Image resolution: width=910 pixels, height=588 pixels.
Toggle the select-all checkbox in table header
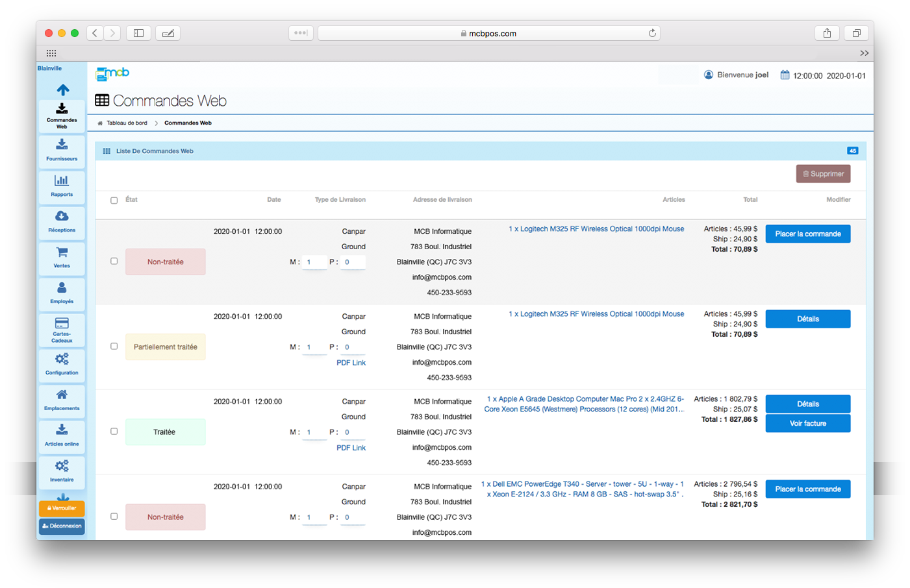tap(114, 201)
